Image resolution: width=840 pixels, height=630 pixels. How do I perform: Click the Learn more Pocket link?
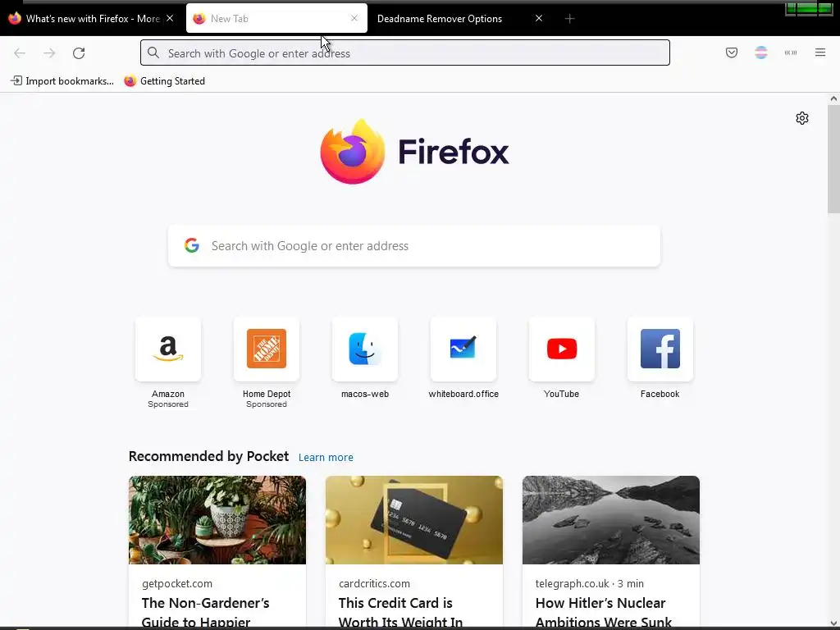[326, 458]
